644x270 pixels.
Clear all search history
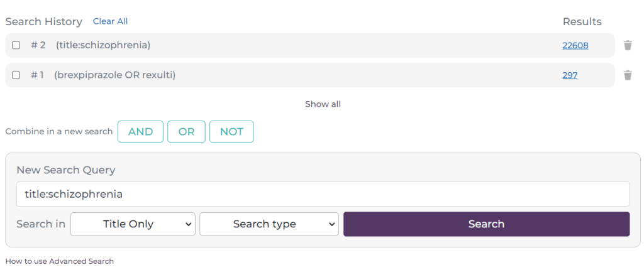pos(110,21)
